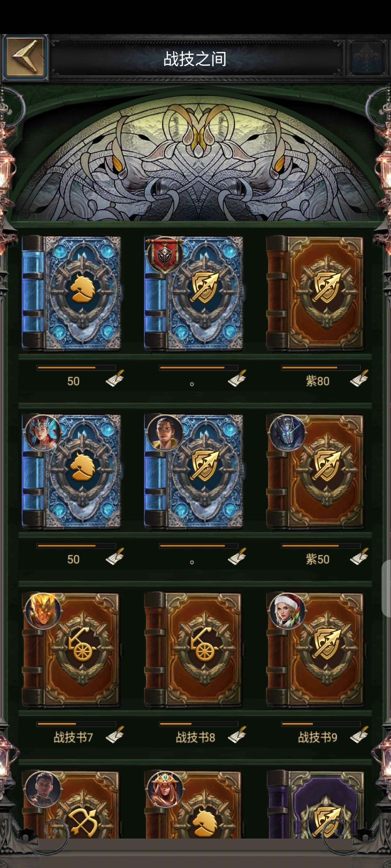
Task: Select the blue robot hero avatar
Action: tap(287, 433)
